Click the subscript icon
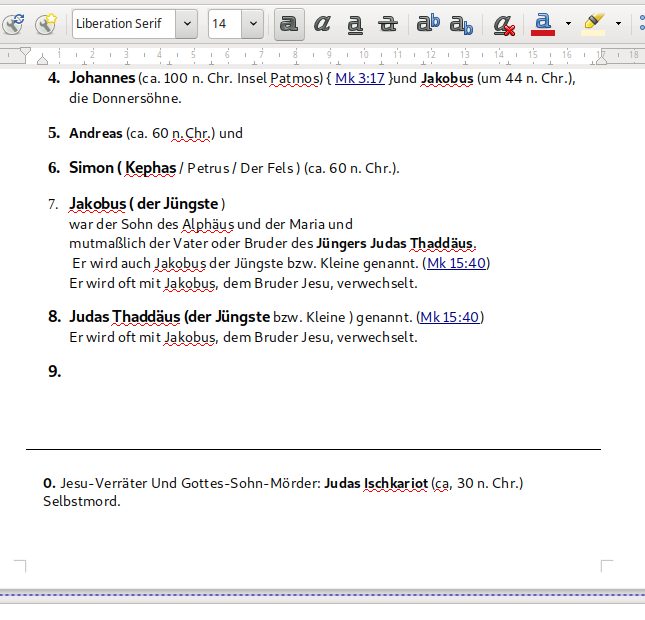Viewport: 645px width, 620px height. (x=461, y=24)
